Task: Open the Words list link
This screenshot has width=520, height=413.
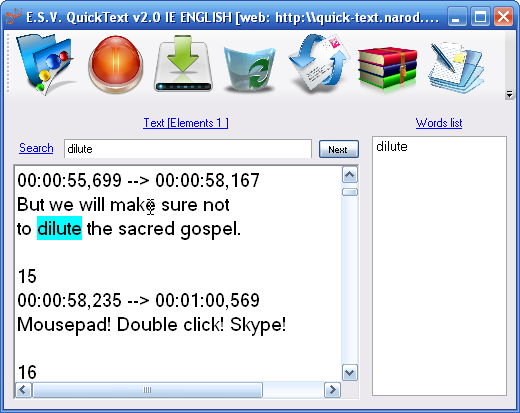Action: tap(439, 123)
